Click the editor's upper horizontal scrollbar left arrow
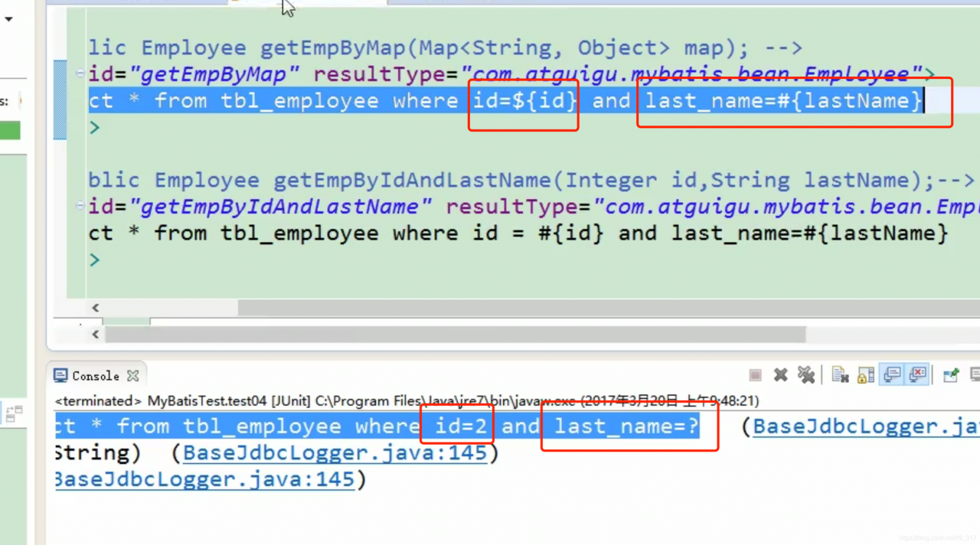The height and width of the screenshot is (545, 980). [x=95, y=308]
